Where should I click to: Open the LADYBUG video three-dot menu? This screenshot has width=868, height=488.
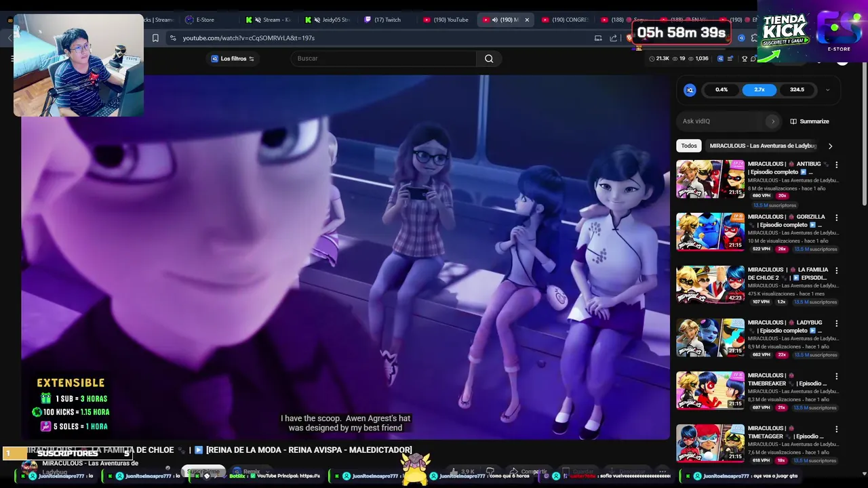pos(836,323)
